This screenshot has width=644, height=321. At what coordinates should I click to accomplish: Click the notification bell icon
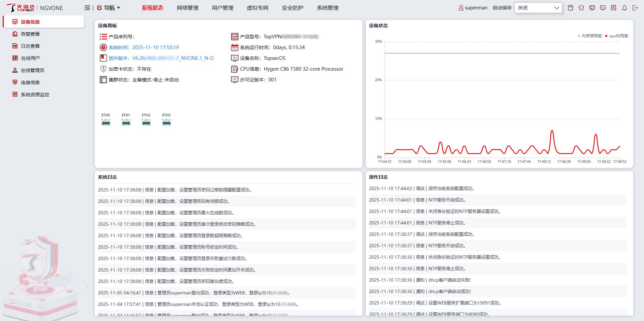(624, 8)
